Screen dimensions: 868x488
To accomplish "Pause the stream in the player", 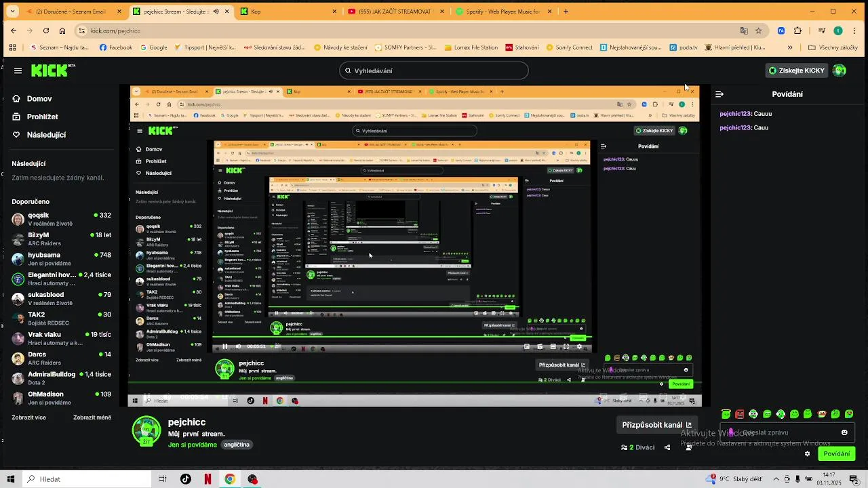I will [225, 346].
